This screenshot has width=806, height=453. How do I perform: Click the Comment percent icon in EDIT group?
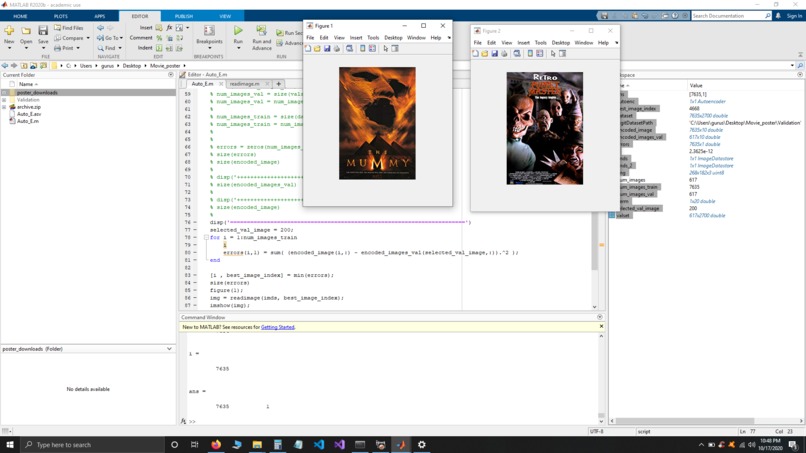tap(159, 38)
